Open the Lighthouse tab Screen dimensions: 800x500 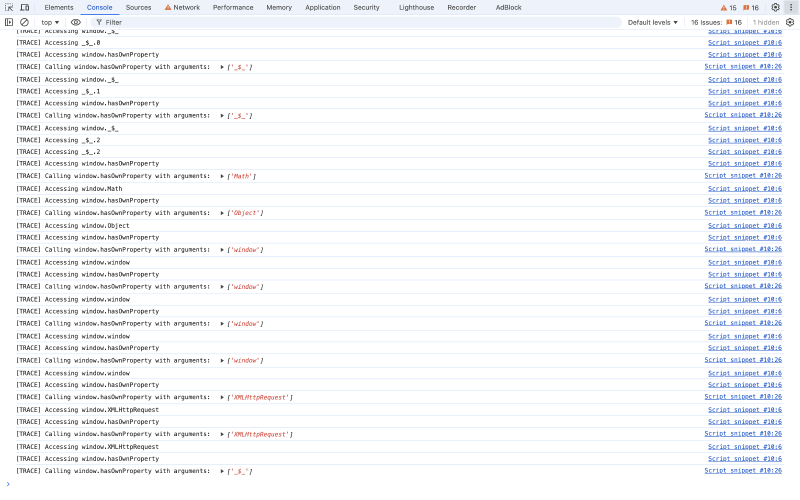[417, 7]
